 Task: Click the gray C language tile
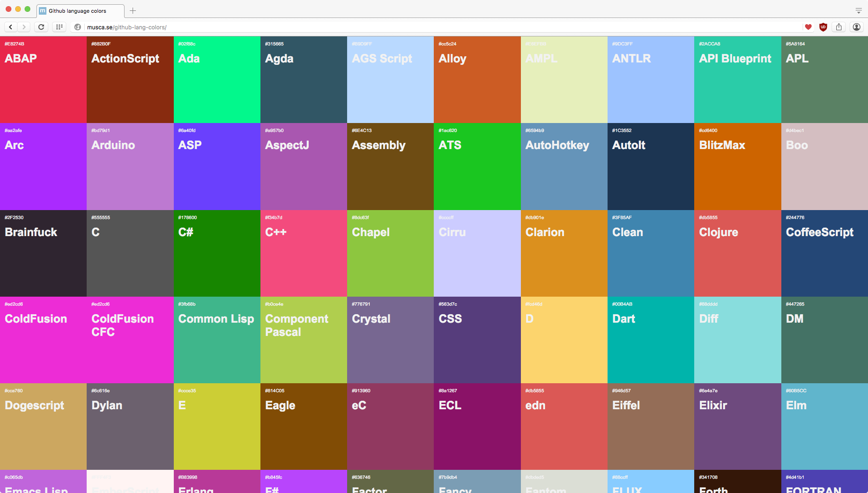pyautogui.click(x=130, y=253)
